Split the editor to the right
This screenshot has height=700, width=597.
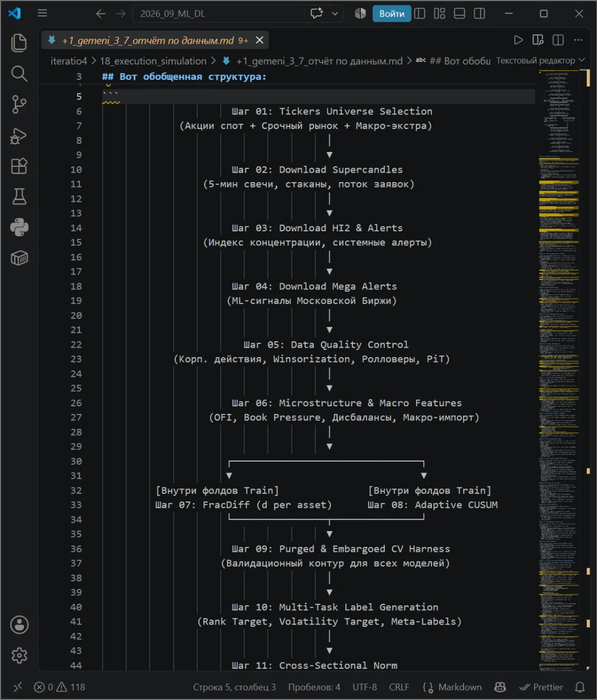coord(558,40)
